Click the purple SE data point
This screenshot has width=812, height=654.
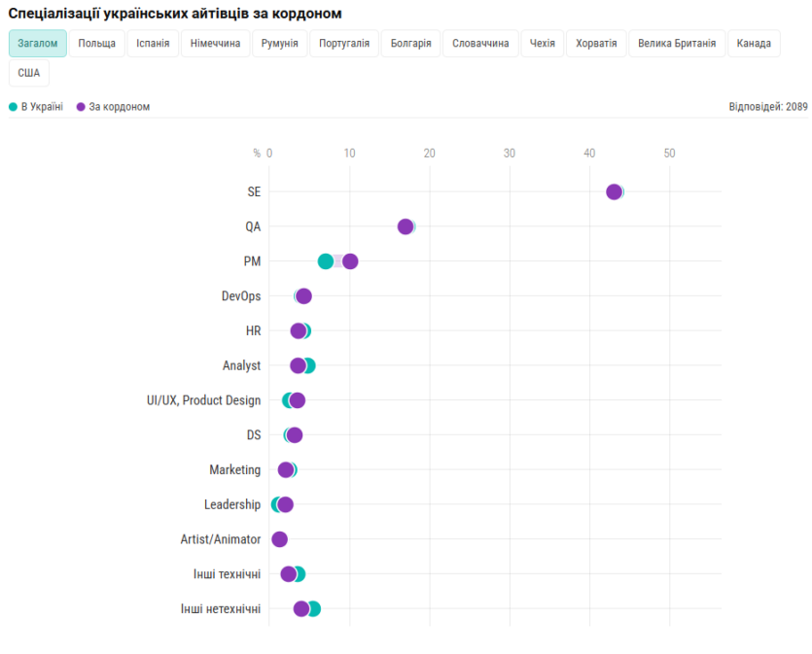tap(614, 191)
